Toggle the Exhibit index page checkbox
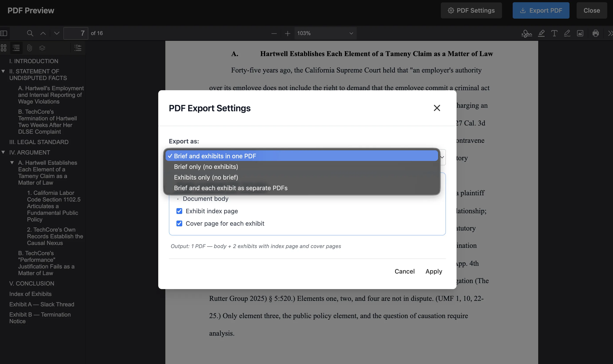The image size is (613, 364). pos(179,211)
